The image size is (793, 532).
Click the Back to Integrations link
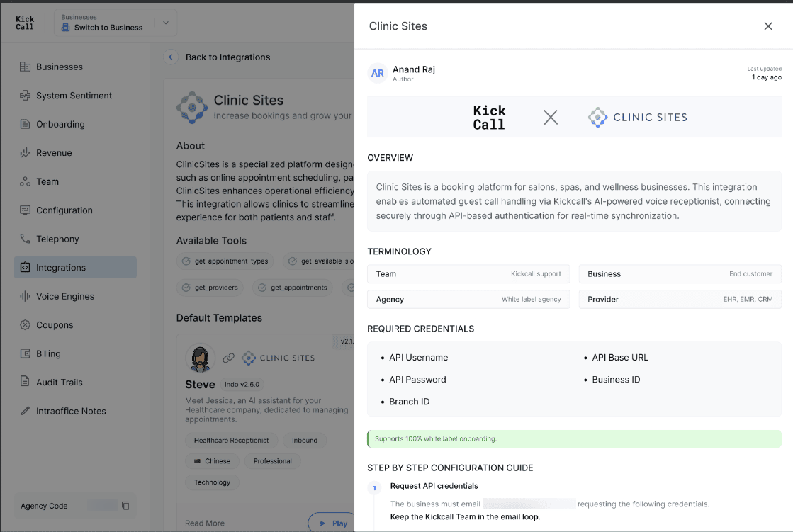click(x=227, y=57)
